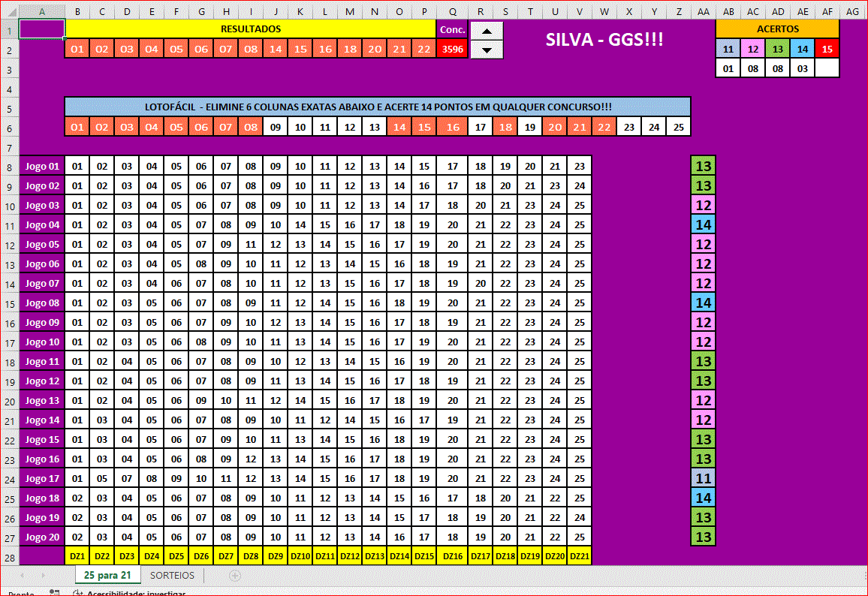Select the Jogo 17 score cell showing 11
Viewport: 868px width, 596px height.
pos(704,478)
